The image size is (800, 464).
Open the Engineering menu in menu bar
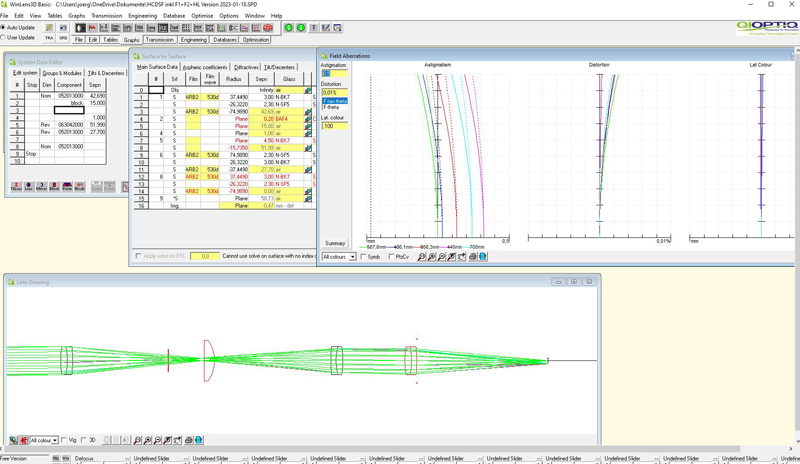coord(142,16)
